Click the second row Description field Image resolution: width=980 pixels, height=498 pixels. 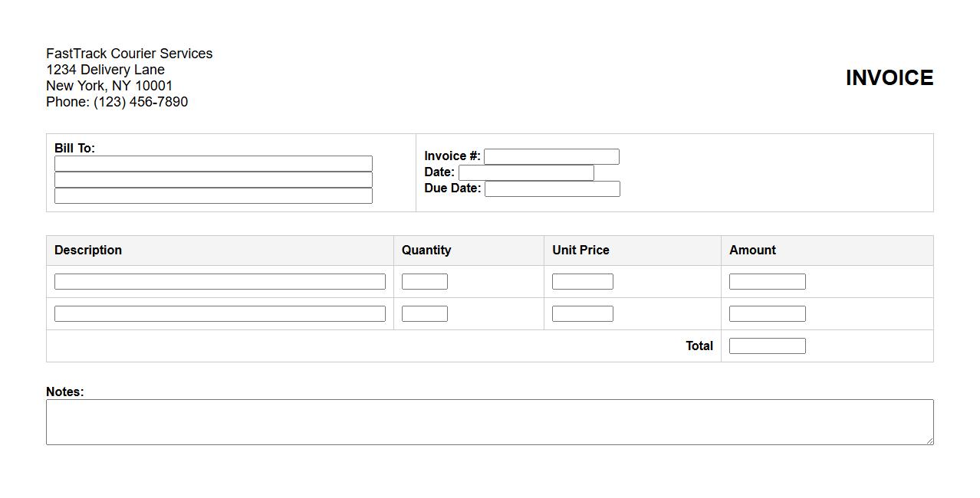[x=220, y=314]
